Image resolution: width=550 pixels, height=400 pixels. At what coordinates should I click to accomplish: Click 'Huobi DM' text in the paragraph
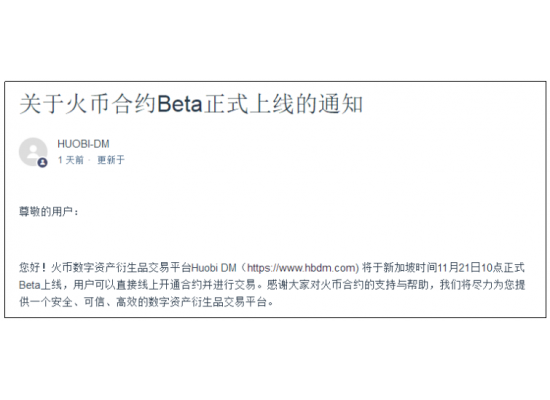214,268
